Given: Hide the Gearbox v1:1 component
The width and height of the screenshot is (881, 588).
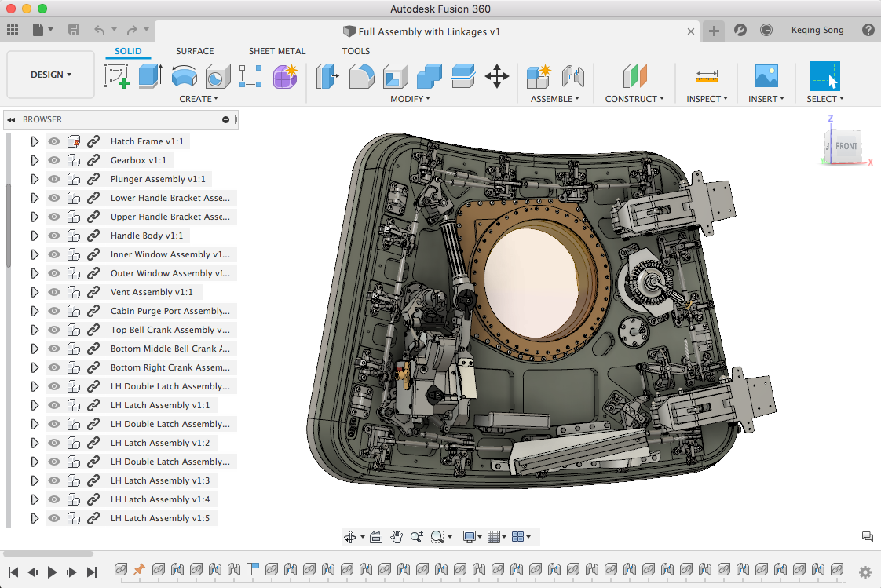Looking at the screenshot, I should tap(54, 160).
